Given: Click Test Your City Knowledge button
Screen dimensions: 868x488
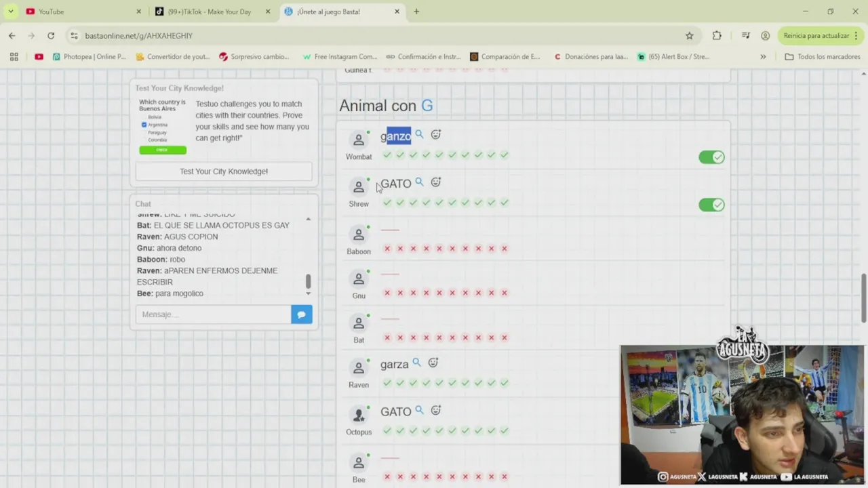Looking at the screenshot, I should click(x=224, y=171).
